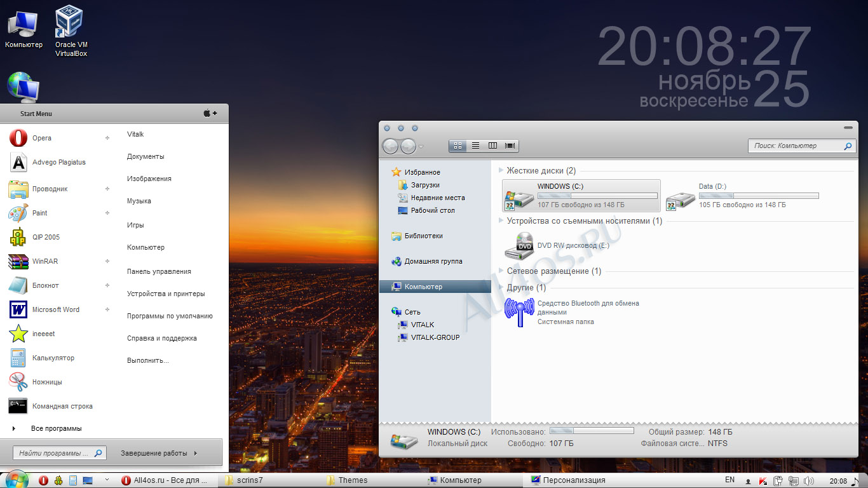The width and height of the screenshot is (868, 488).
Task: Open Изображения from Start Menu
Action: 149,179
